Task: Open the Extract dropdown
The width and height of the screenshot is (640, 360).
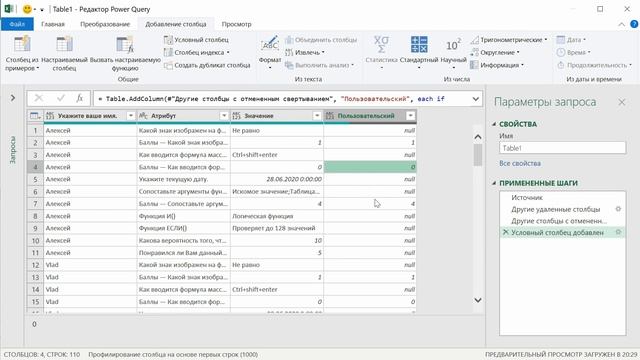Action: pyautogui.click(x=305, y=52)
